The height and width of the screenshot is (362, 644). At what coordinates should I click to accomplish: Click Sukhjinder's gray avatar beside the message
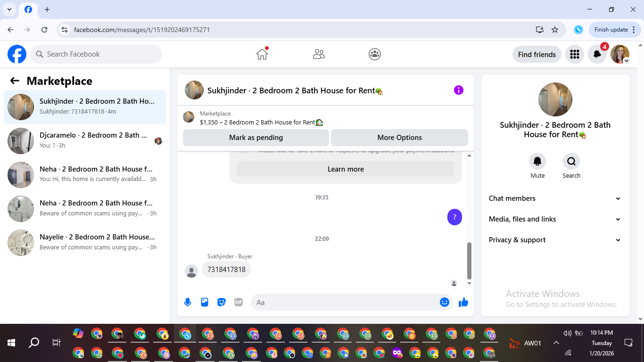click(x=191, y=271)
